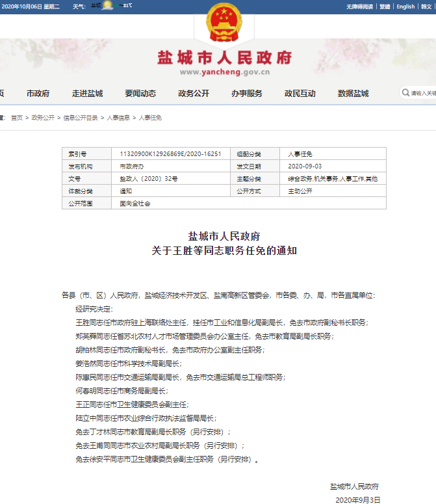436x504 pixels.
Task: Open the 要闻动态 menu
Action: click(x=140, y=94)
